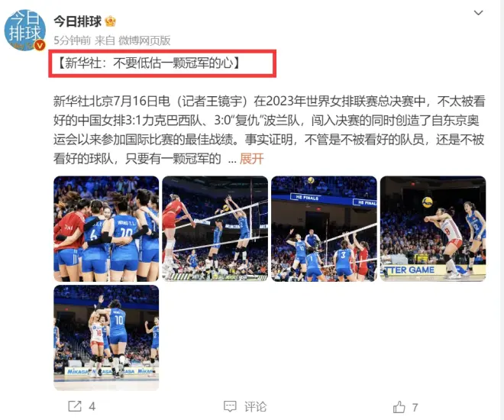Click the repost share icon
The image size is (504, 420).
[x=75, y=406]
